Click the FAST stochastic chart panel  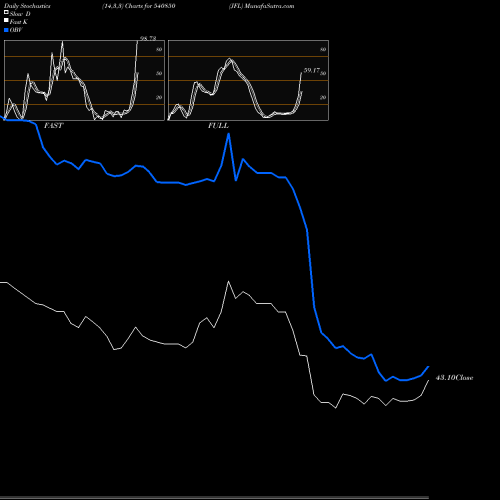(84, 80)
